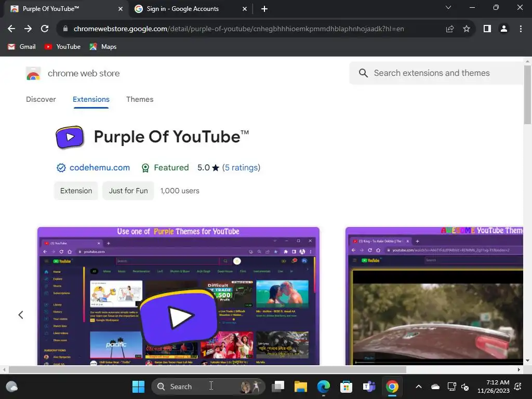The image size is (532, 399).
Task: Open Microsoft Edge from the taskbar
Action: [x=323, y=387]
